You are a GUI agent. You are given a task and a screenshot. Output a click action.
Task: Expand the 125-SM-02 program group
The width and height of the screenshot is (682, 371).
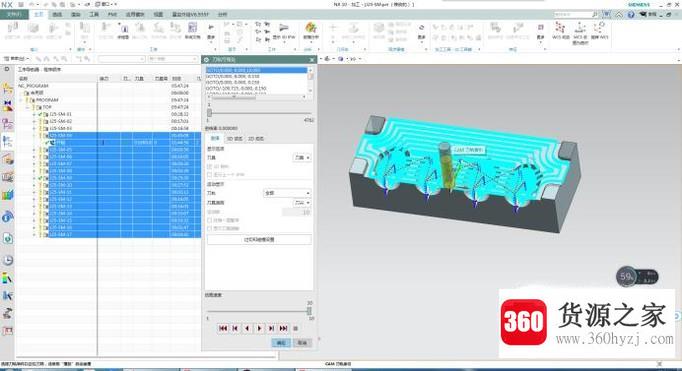point(34,121)
